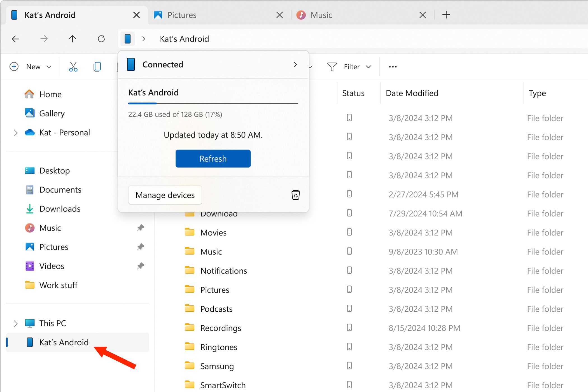The height and width of the screenshot is (392, 588).
Task: Click the Copy icon in toolbar
Action: [97, 67]
